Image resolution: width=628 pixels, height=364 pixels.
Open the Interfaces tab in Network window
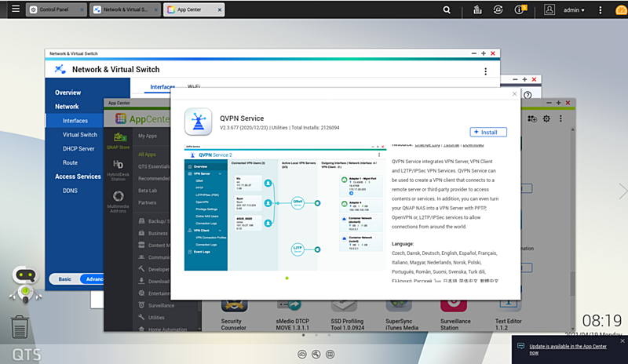[162, 87]
